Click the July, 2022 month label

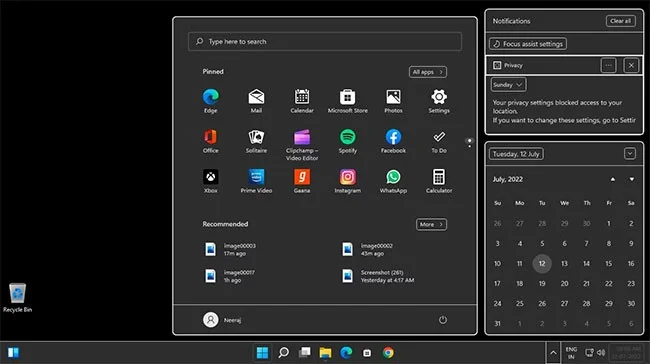click(x=507, y=179)
